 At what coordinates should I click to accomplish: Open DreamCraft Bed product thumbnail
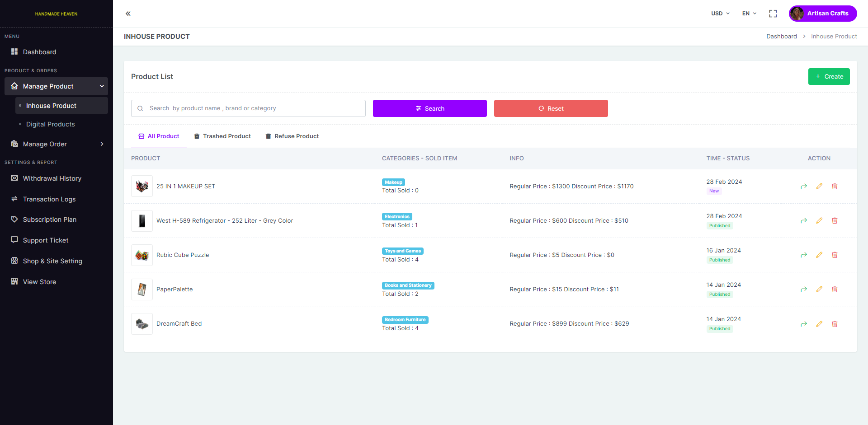click(142, 324)
